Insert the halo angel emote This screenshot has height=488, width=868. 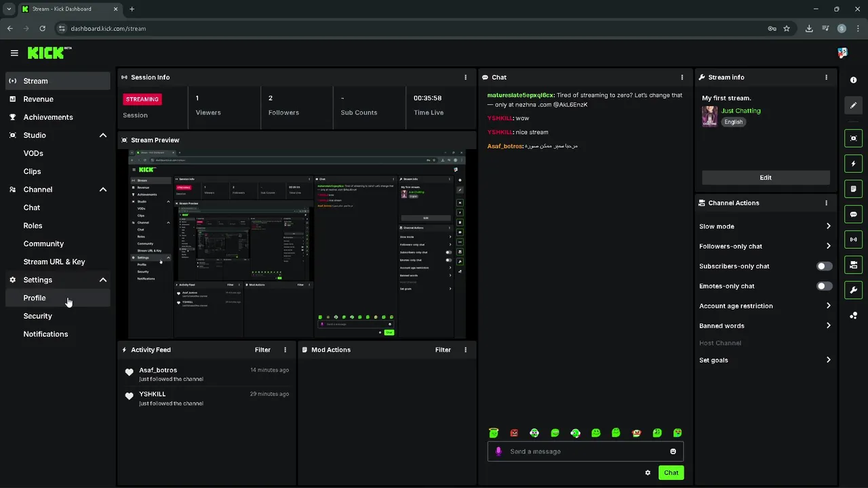[494, 432]
